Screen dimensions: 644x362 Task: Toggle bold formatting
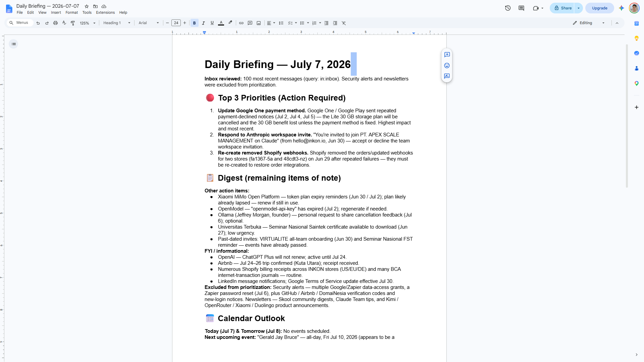[194, 23]
